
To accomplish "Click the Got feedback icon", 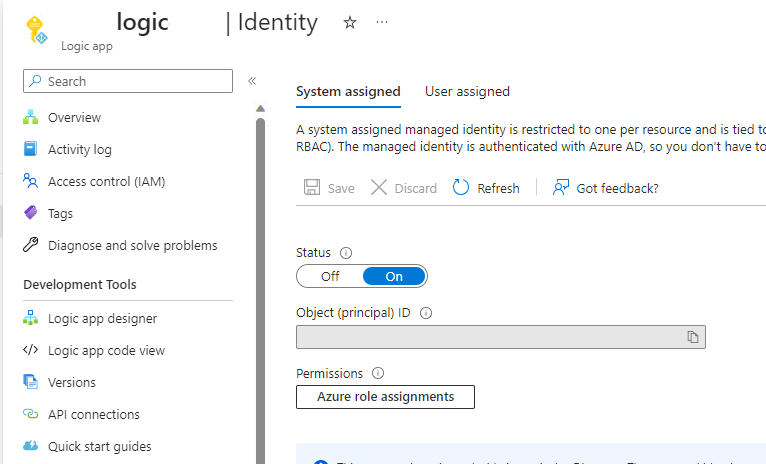I will point(561,188).
